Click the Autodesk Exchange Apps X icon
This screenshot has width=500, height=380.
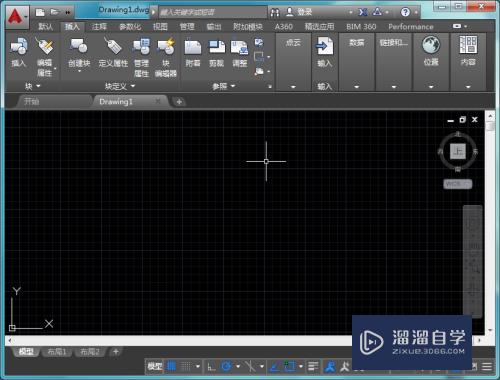coord(363,12)
